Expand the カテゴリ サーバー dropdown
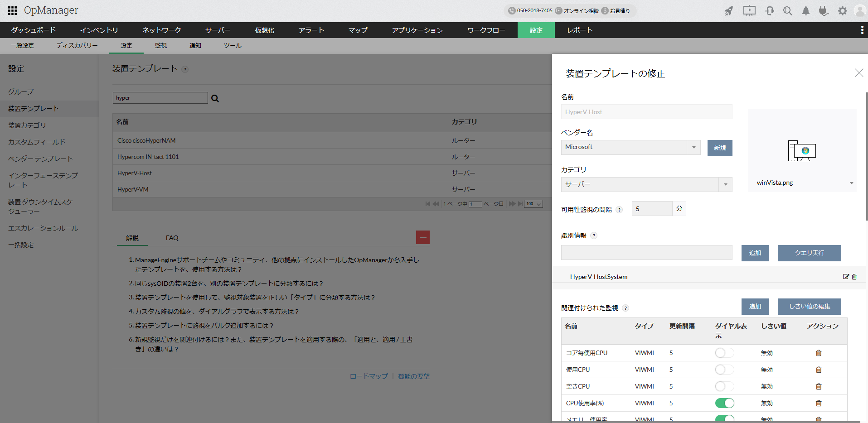This screenshot has width=868, height=423. 725,184
